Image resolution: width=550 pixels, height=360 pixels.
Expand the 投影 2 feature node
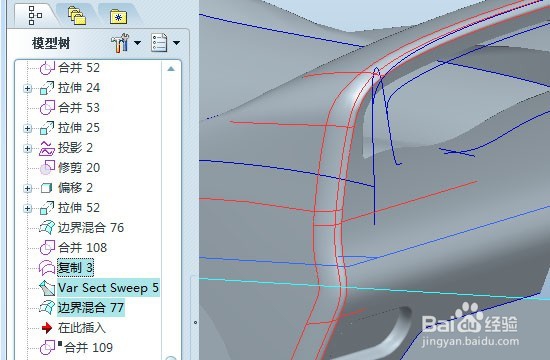pos(27,148)
